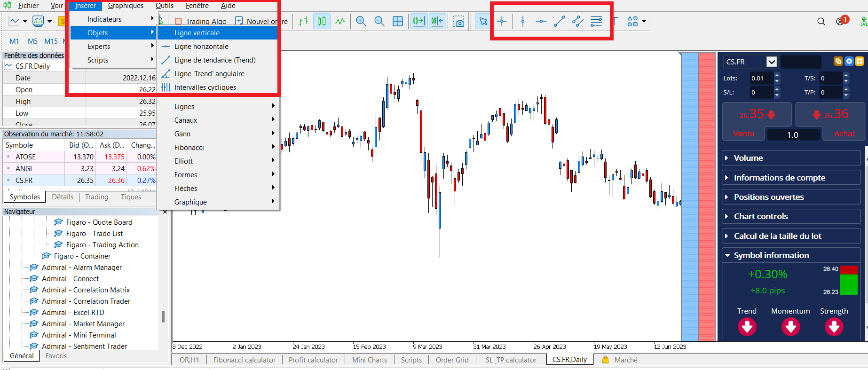Select the cursor arrow tool
Viewport: 868px width, 370px height.
pyautogui.click(x=483, y=21)
